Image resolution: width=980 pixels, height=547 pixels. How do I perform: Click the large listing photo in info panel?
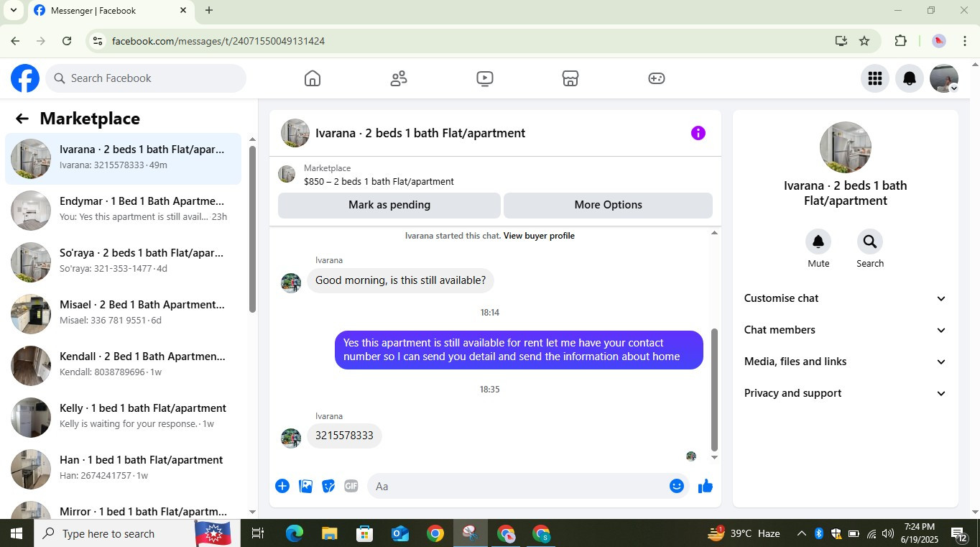[846, 147]
